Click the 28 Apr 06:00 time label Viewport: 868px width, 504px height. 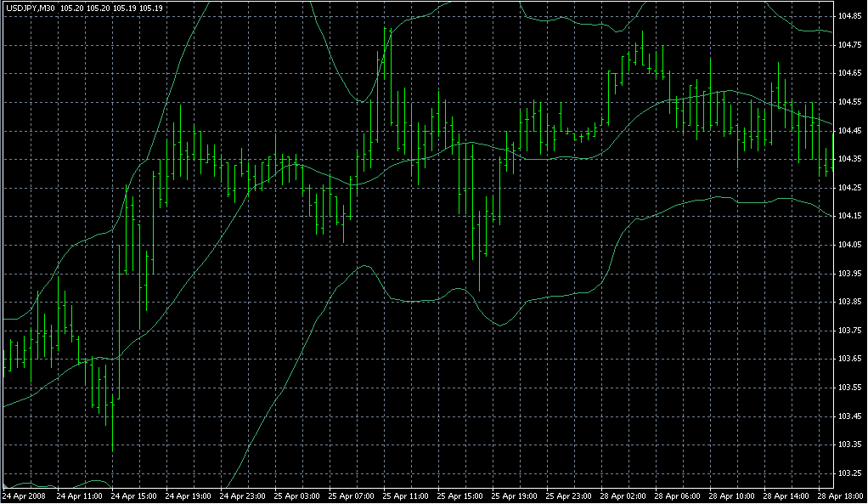(x=678, y=495)
